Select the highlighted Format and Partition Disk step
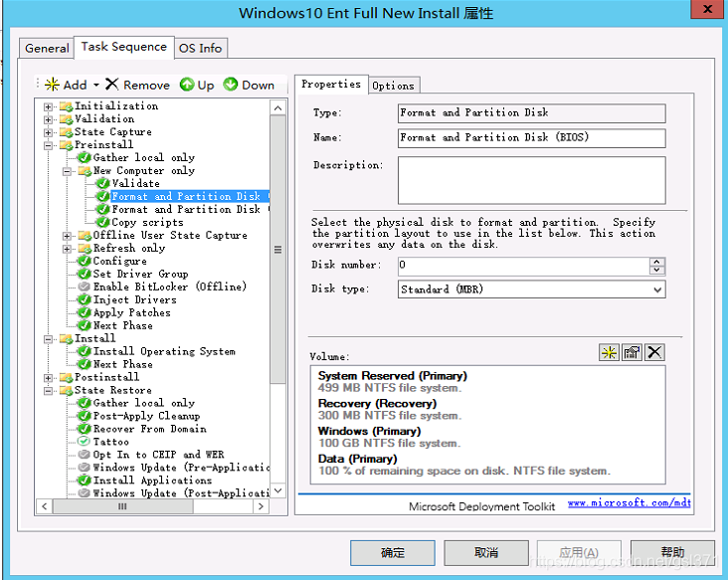The width and height of the screenshot is (728, 580). 189,196
